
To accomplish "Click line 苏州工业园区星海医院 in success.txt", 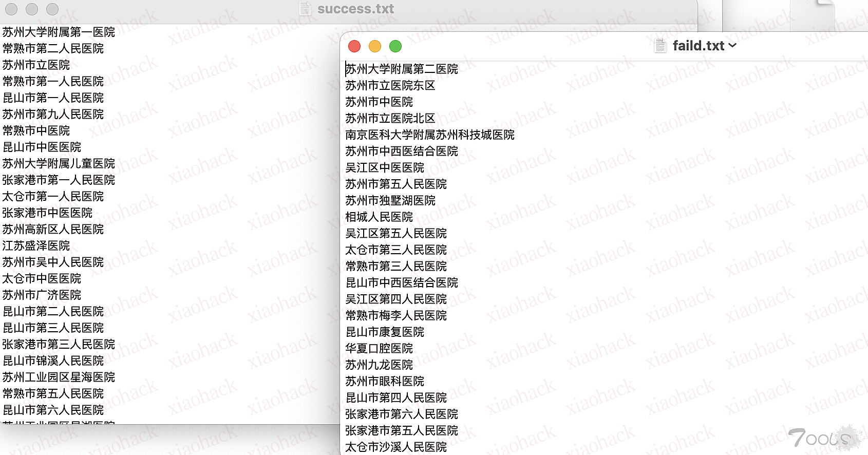I will [x=59, y=377].
